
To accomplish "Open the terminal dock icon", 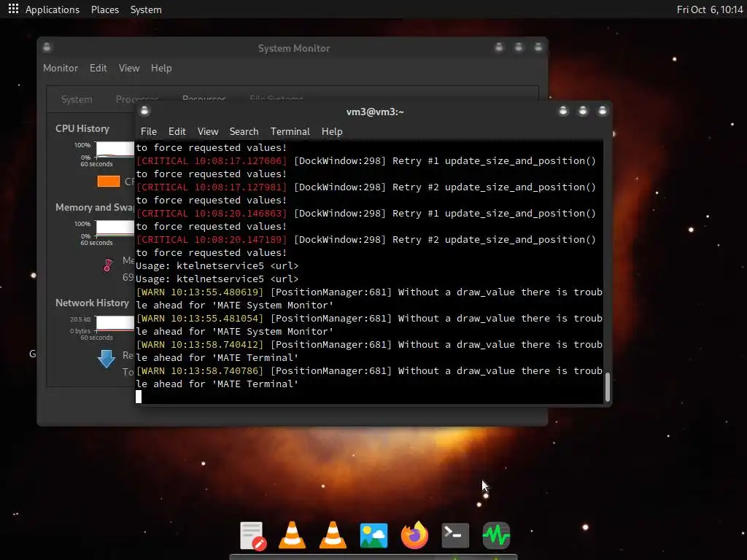I will [455, 536].
